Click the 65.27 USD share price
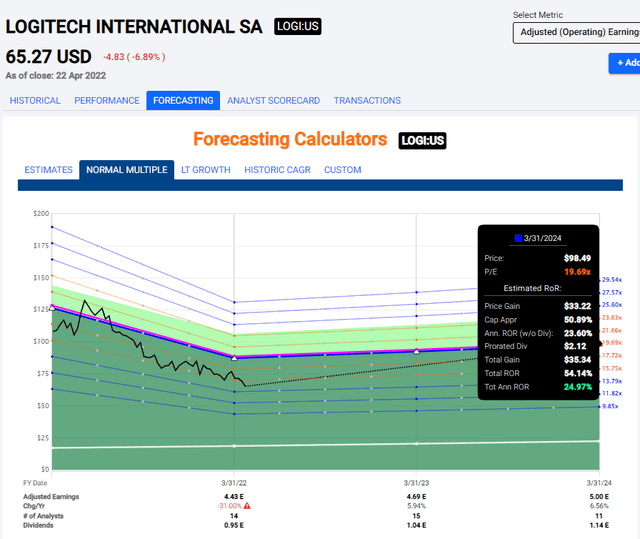 (x=49, y=57)
